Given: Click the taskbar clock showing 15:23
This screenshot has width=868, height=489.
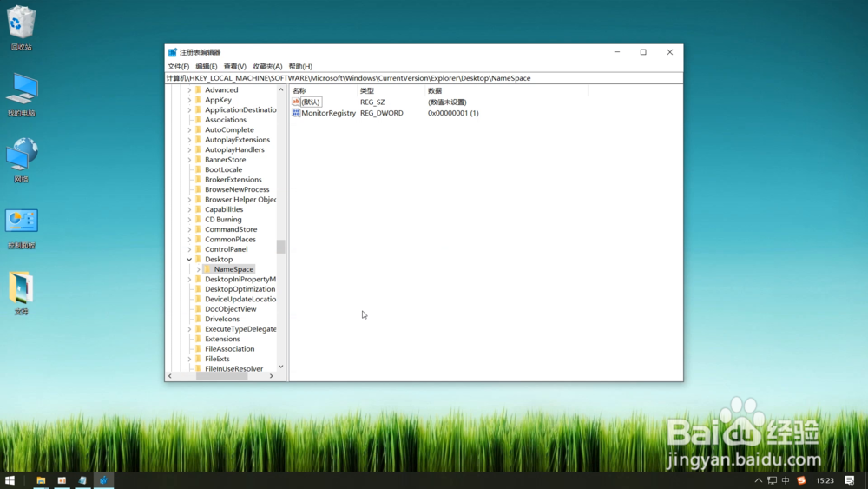Looking at the screenshot, I should tap(825, 480).
